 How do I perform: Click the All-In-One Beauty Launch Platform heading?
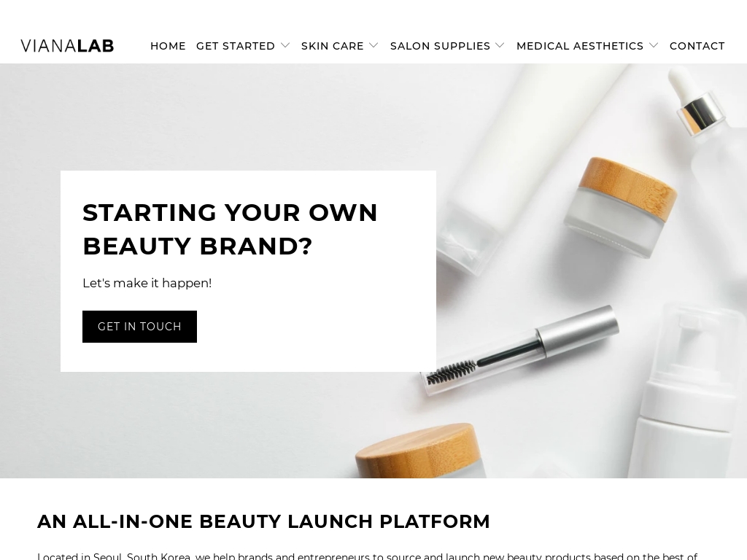pos(263,521)
